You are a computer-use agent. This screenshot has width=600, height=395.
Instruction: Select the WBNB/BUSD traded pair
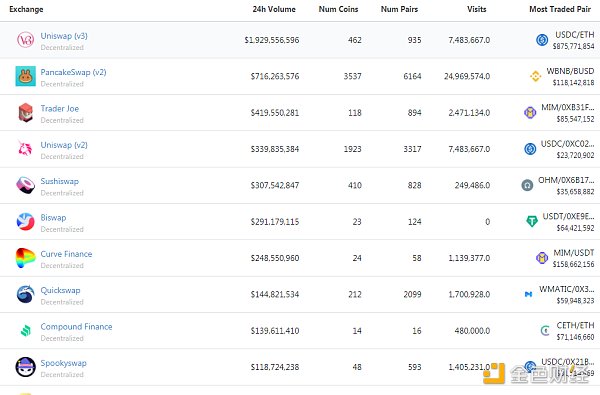[570, 71]
